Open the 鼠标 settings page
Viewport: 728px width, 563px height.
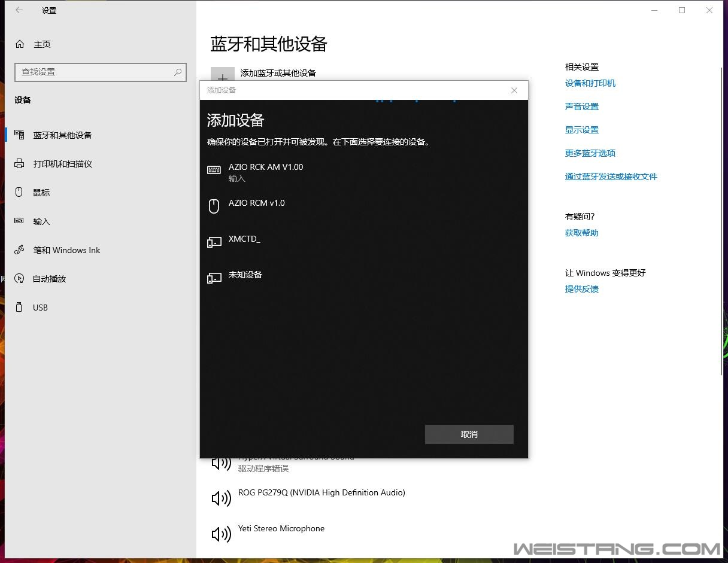click(101, 193)
